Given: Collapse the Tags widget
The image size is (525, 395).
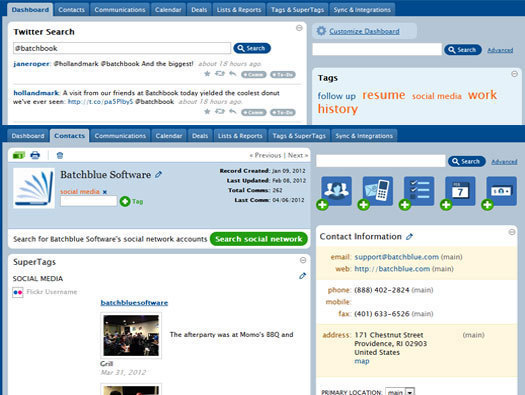Looking at the screenshot, I should coord(515,74).
